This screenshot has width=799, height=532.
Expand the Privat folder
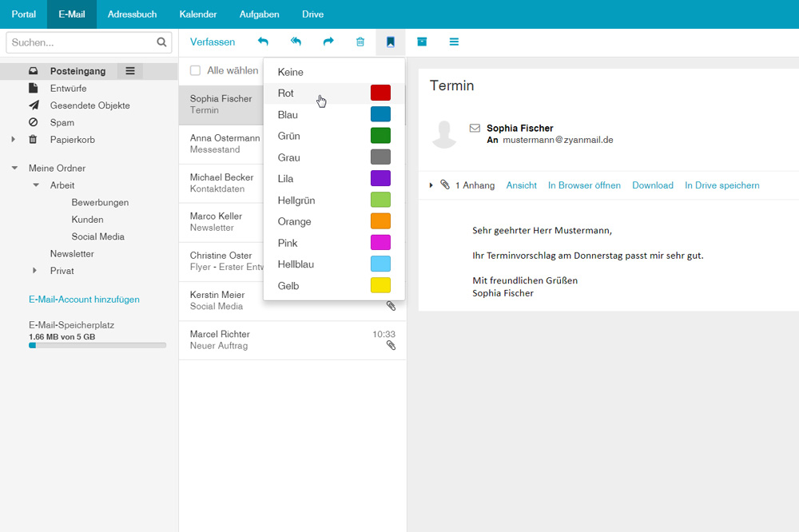tap(34, 271)
